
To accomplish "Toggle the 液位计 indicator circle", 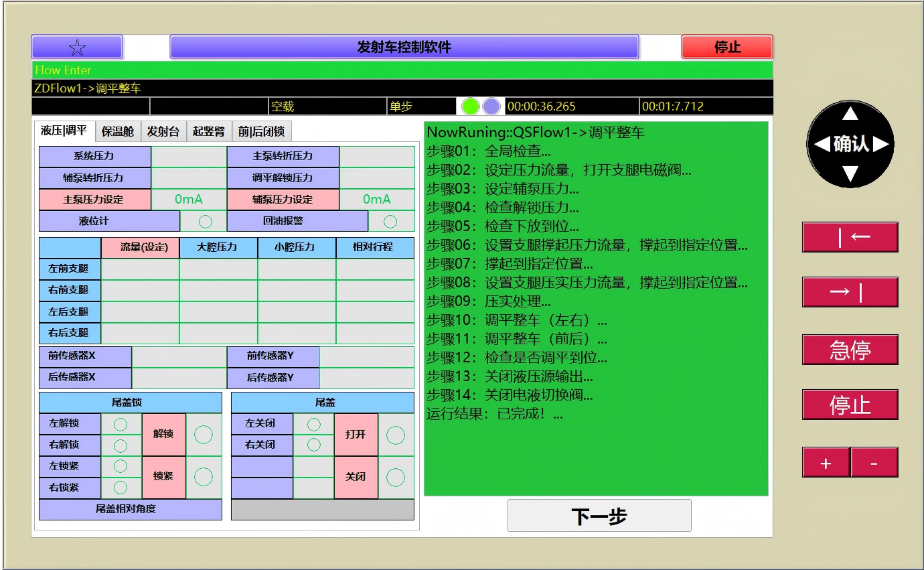I will coord(205,221).
